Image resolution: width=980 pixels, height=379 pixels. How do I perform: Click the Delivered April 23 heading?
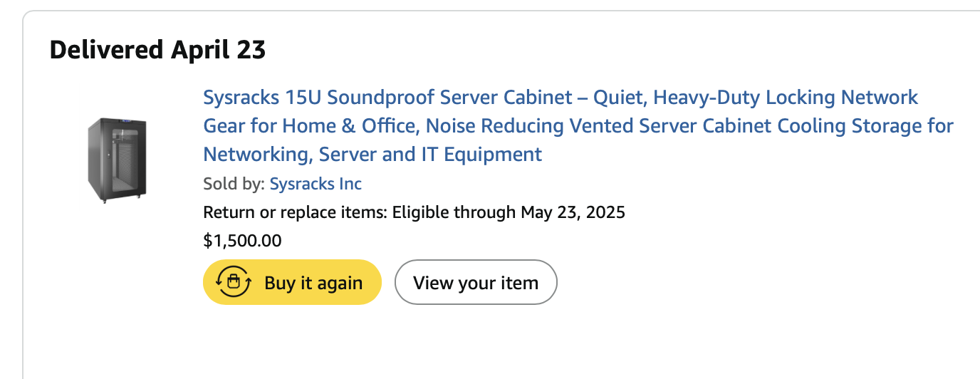157,50
